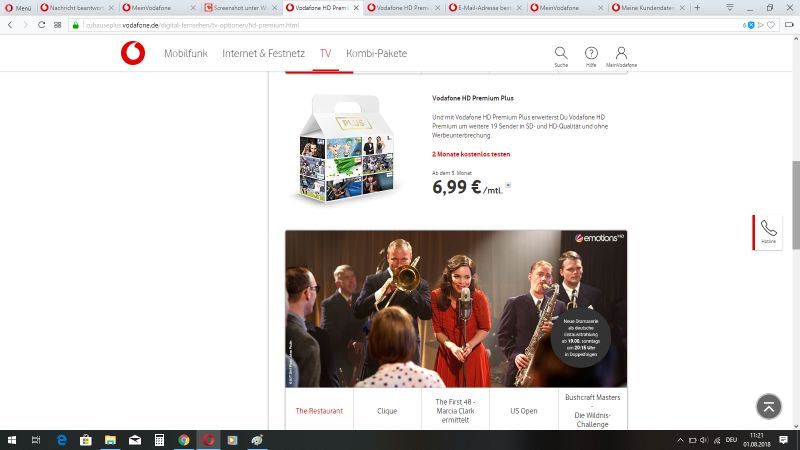Select Internet & Festnetz in navigation
Screen dimensions: 800x450
coord(263,53)
